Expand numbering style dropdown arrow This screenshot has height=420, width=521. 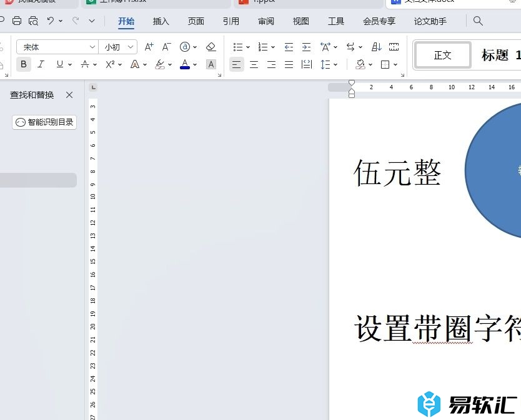click(x=273, y=47)
